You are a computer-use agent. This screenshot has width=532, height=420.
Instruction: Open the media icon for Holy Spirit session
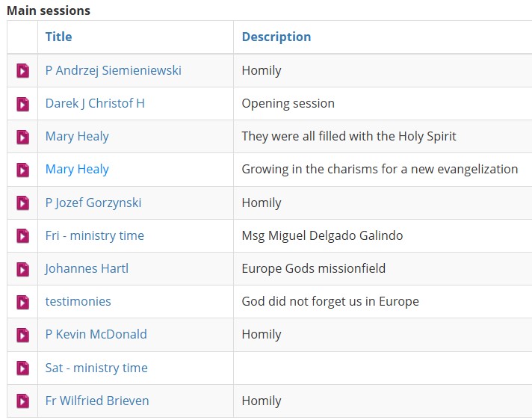coord(22,137)
